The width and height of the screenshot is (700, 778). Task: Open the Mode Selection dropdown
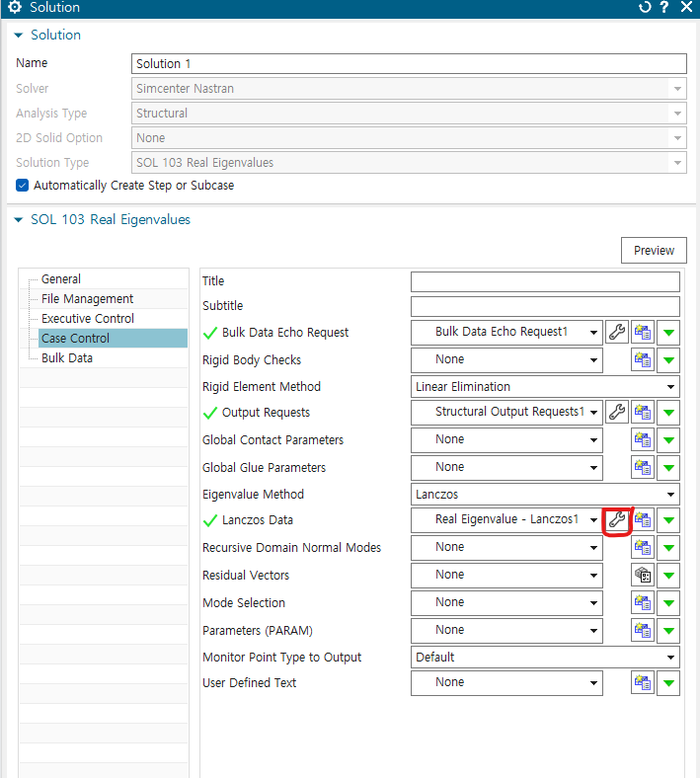coord(506,603)
